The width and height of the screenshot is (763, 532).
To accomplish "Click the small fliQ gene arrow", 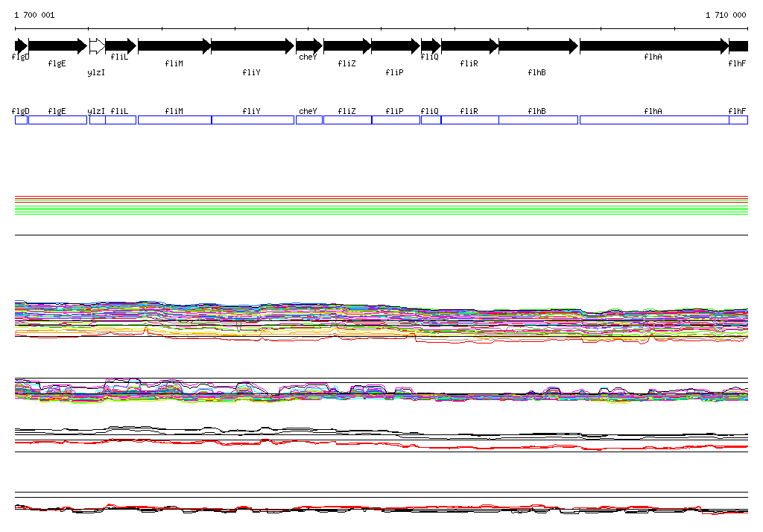I will coord(431,46).
